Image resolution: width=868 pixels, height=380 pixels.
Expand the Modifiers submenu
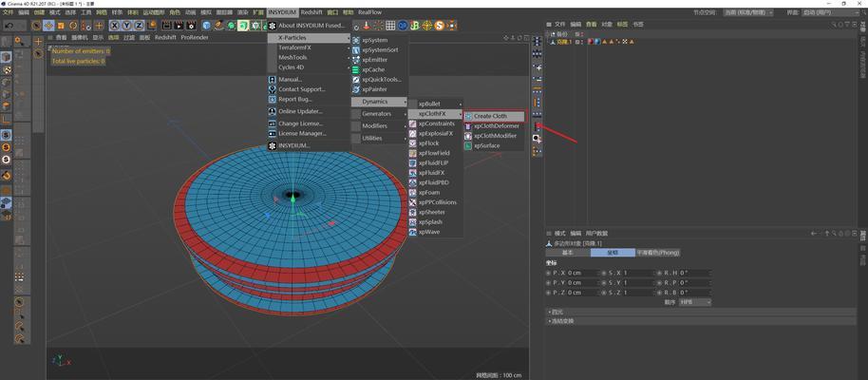(379, 125)
